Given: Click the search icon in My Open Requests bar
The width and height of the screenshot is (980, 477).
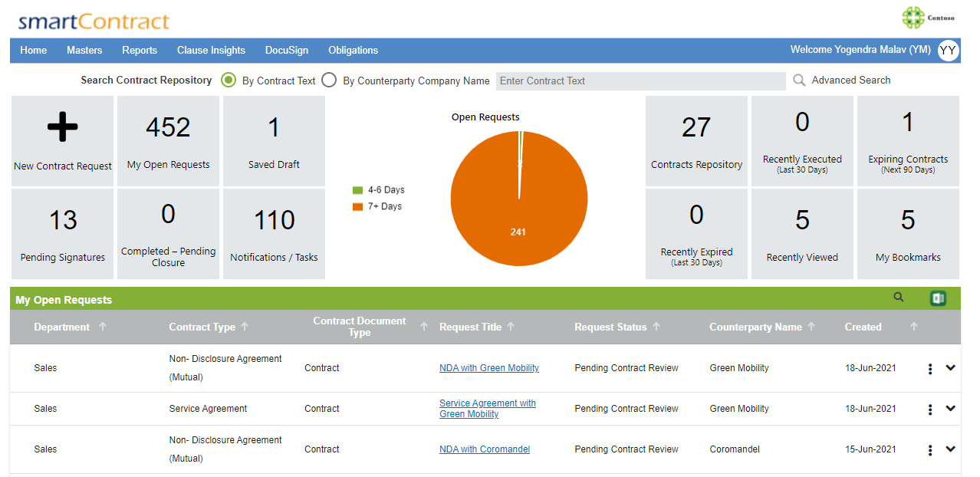Looking at the screenshot, I should tap(899, 298).
